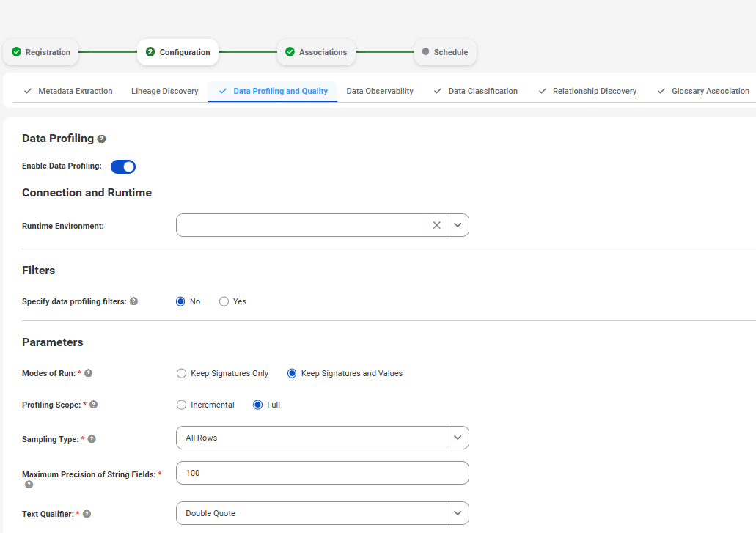
Task: Select Yes for data profiling filters
Action: click(224, 301)
